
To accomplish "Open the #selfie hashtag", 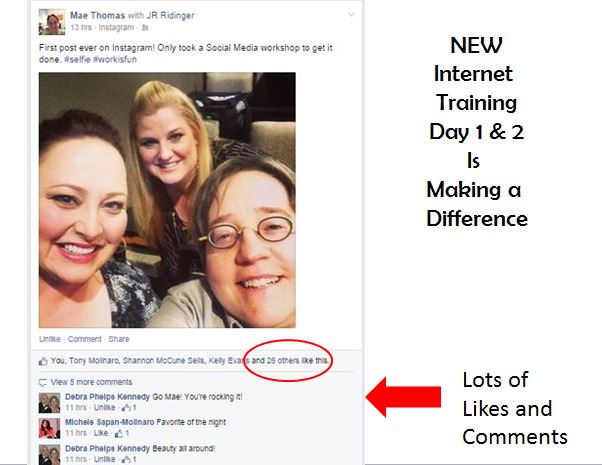I will (x=77, y=60).
